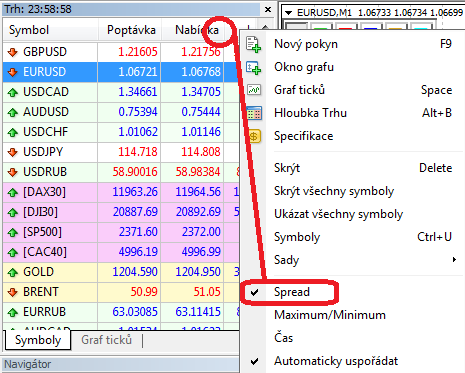Click the [CAC40] up arrow icon
Screen dimensions: 465x373
tap(13, 252)
